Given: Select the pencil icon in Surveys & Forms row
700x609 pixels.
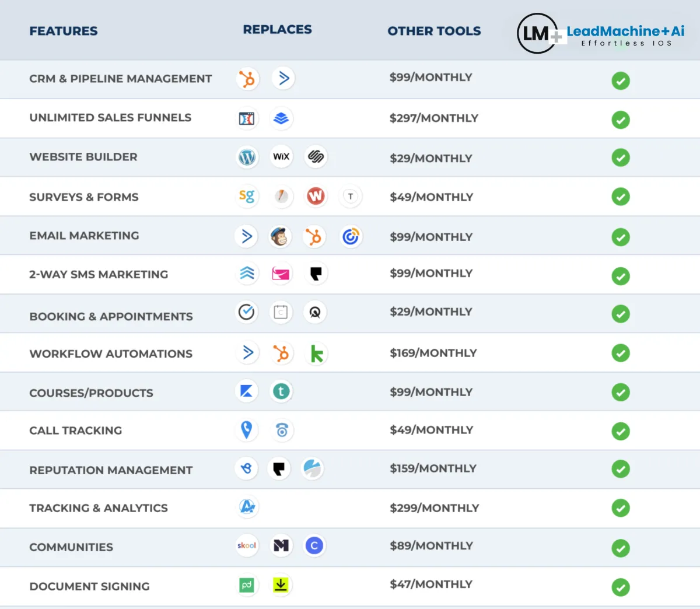Looking at the screenshot, I should tap(282, 197).
